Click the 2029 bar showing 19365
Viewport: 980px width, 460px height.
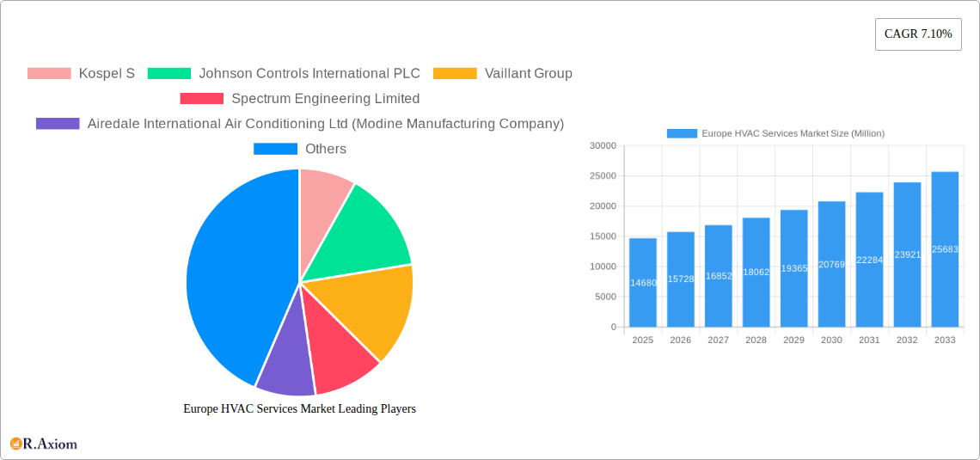793,268
